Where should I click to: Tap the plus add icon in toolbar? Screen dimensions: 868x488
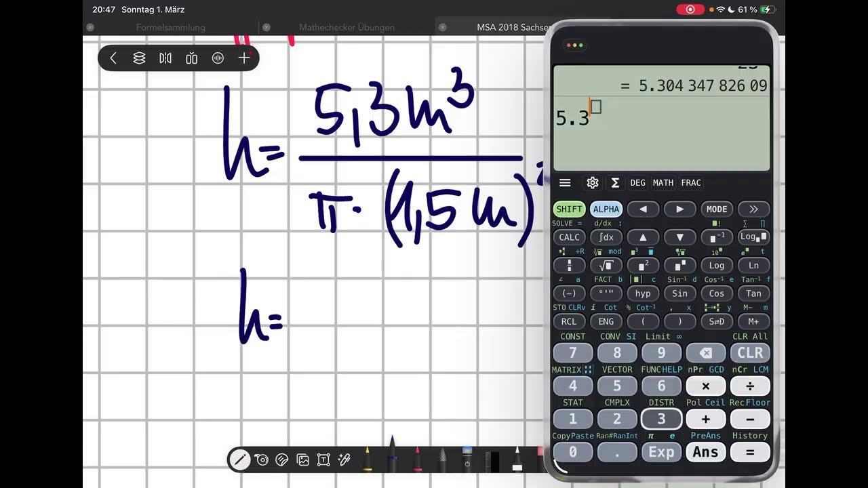point(244,58)
